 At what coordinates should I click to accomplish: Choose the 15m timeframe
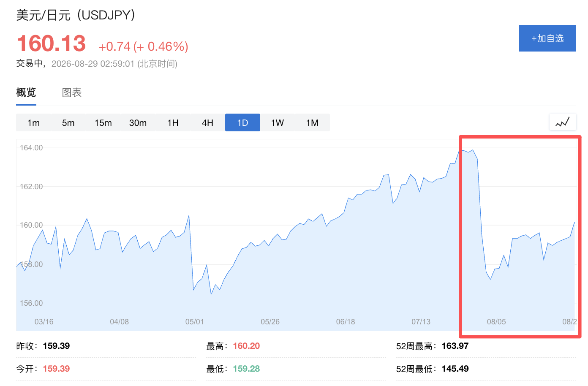pyautogui.click(x=103, y=122)
